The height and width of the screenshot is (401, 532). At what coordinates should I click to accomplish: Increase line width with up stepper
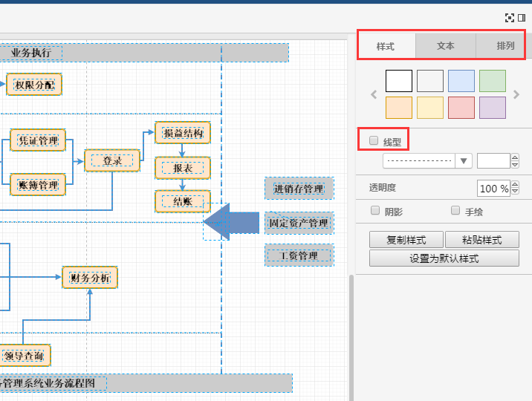point(515,157)
